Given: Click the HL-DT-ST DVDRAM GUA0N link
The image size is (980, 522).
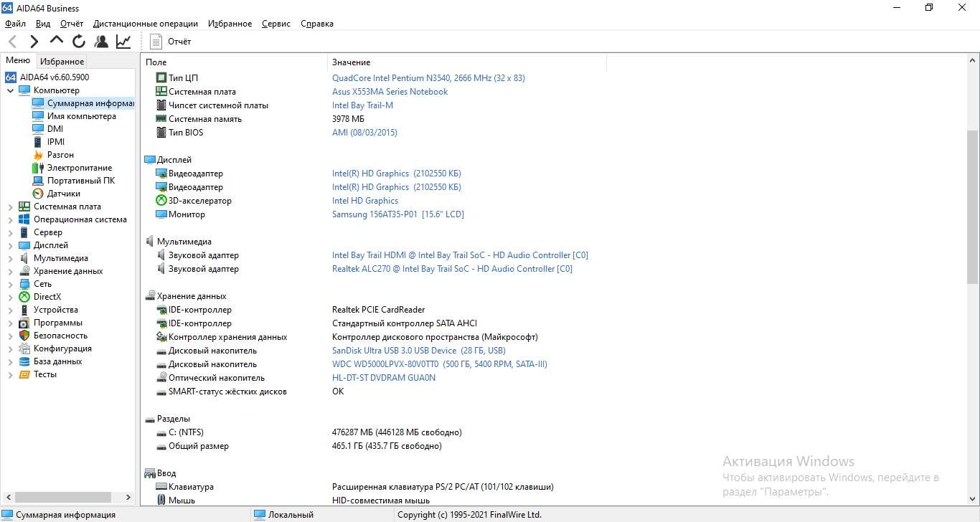Looking at the screenshot, I should click(384, 378).
